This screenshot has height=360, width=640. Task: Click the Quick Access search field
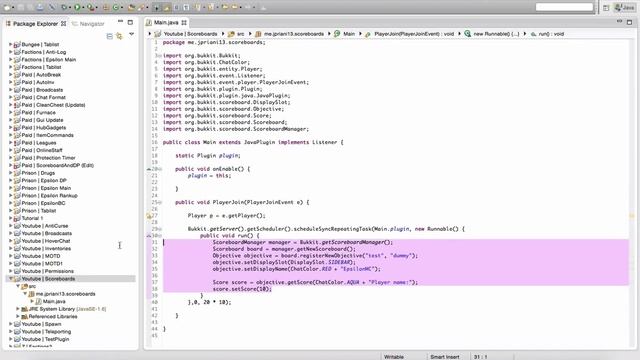[x=564, y=7]
